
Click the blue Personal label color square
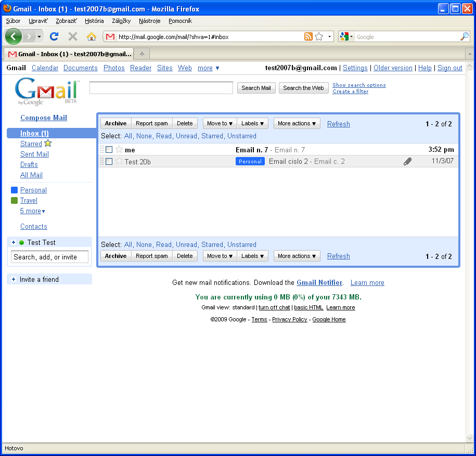pos(14,190)
